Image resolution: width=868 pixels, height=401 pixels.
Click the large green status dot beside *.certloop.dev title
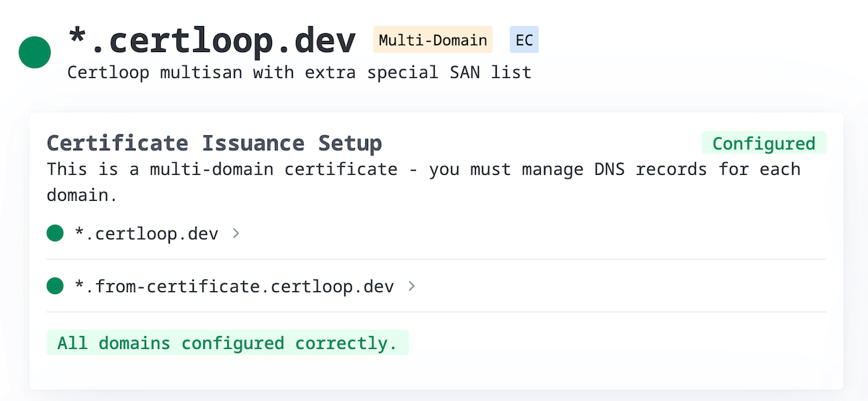coord(34,53)
